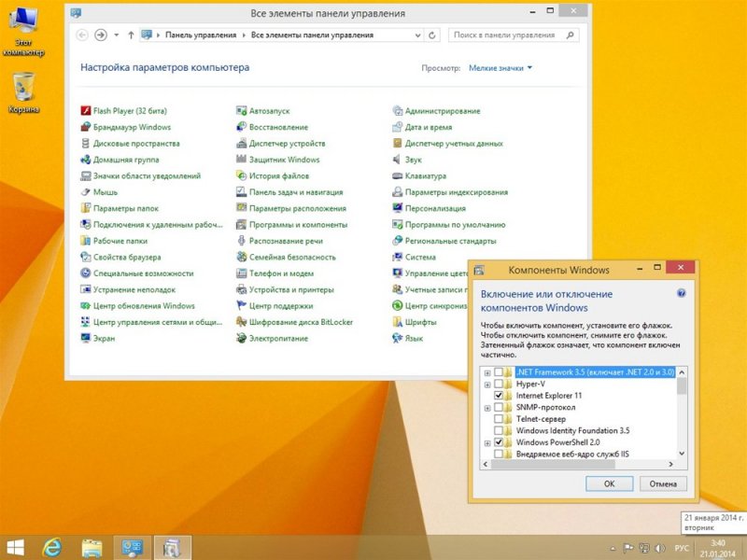Click the components list horizontal scrollbar
The height and width of the screenshot is (560, 747).
[552, 464]
